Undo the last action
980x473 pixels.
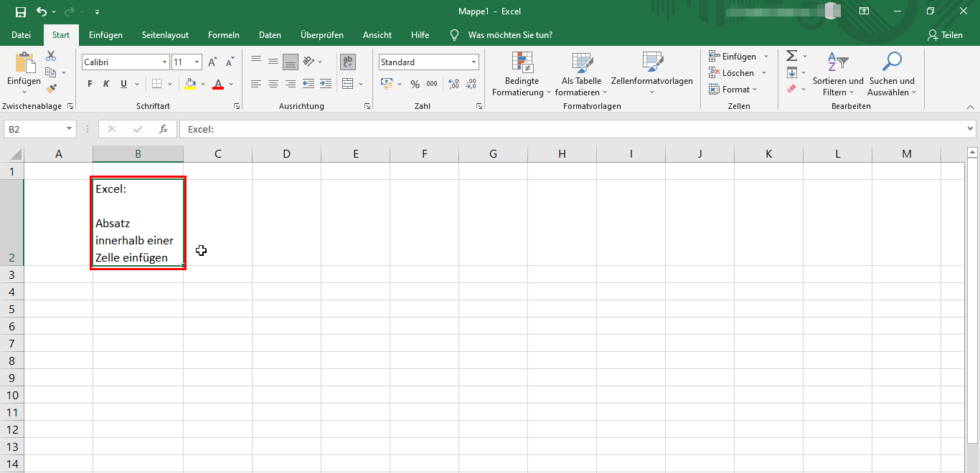42,11
